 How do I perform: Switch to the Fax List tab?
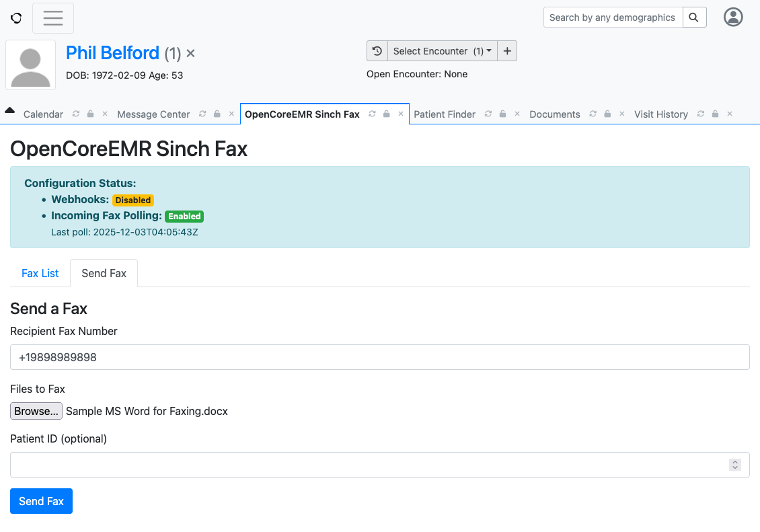(x=40, y=273)
